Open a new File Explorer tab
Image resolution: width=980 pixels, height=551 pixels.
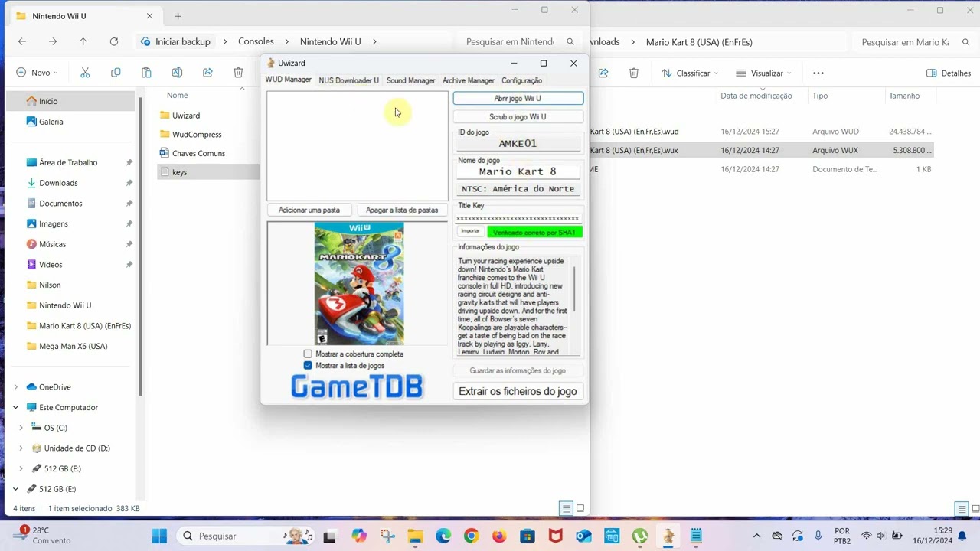tap(178, 16)
